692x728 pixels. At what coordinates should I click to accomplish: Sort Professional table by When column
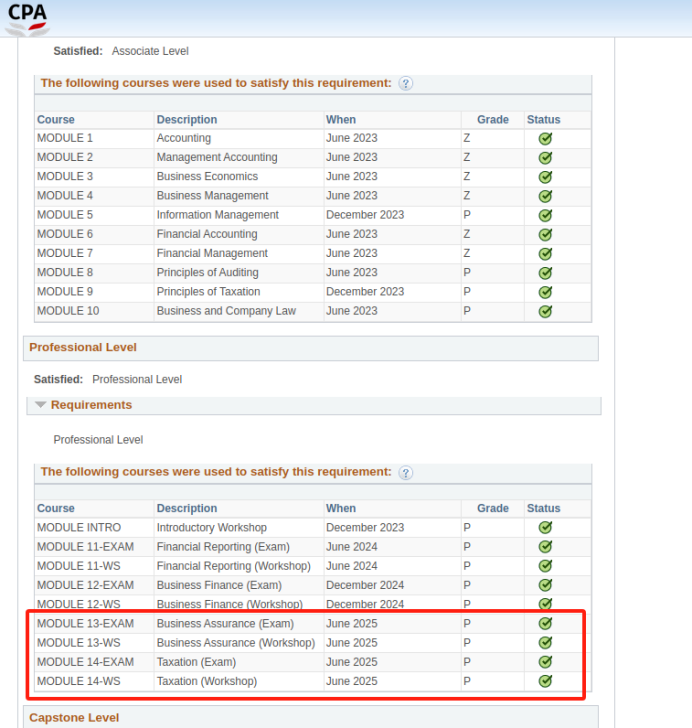click(340, 508)
